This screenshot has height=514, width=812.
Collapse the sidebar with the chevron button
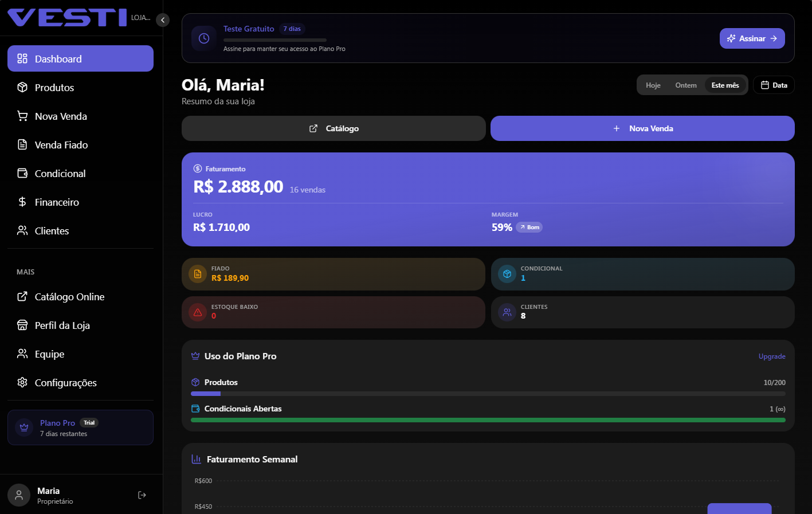pos(163,21)
